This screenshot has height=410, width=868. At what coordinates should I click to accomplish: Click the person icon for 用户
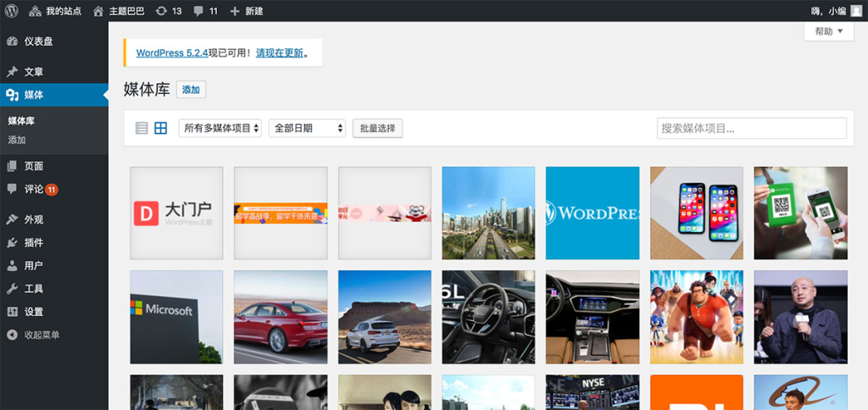pyautogui.click(x=12, y=266)
